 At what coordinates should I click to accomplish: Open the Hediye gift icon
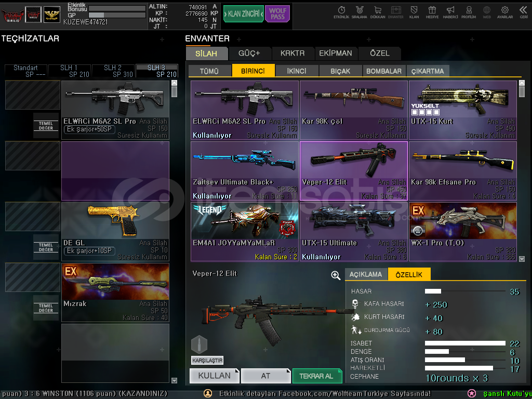click(432, 12)
